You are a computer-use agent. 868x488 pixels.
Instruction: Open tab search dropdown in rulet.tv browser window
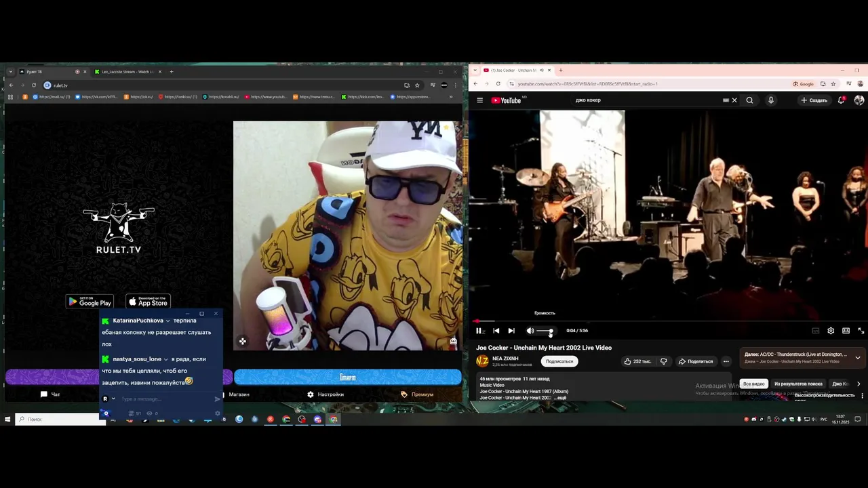11,72
